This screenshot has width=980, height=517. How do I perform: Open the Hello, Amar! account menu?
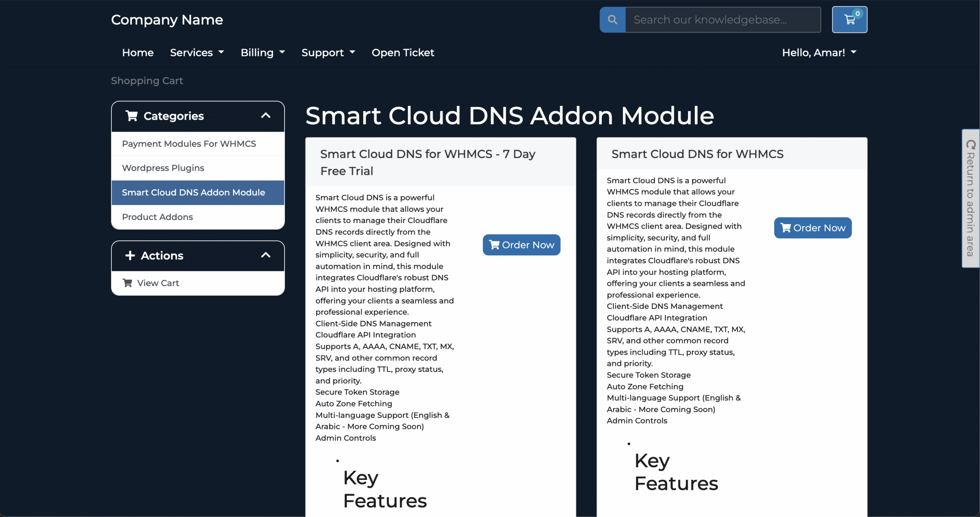tap(819, 52)
